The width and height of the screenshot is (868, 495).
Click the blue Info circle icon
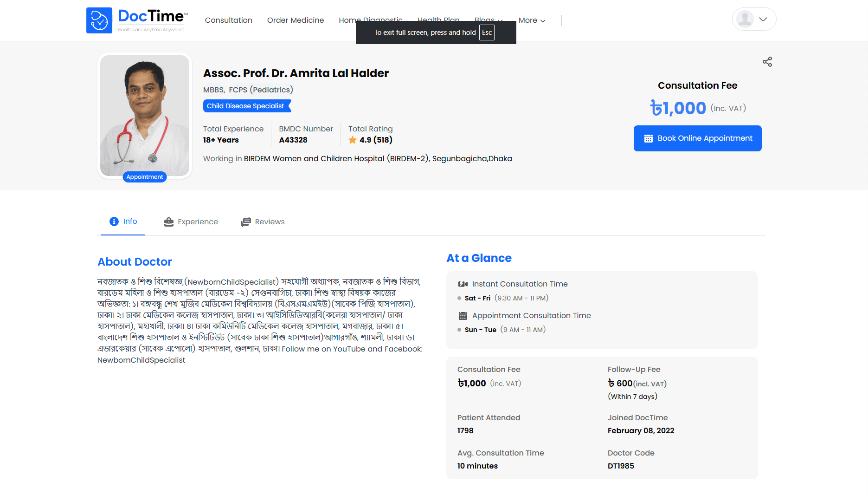[x=114, y=221]
